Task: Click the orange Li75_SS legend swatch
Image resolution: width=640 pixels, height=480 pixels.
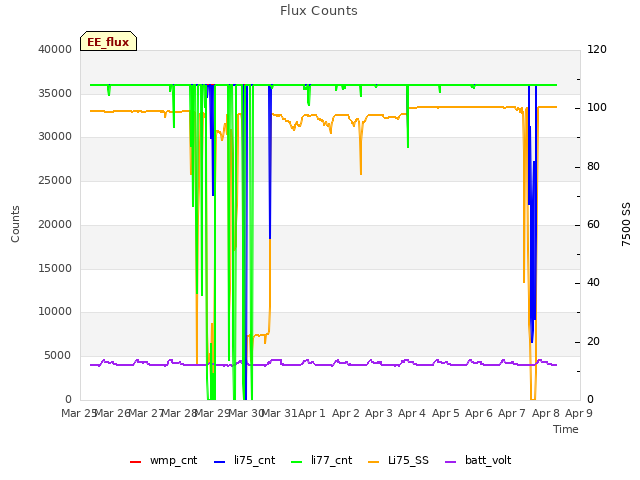Action: pos(373,462)
